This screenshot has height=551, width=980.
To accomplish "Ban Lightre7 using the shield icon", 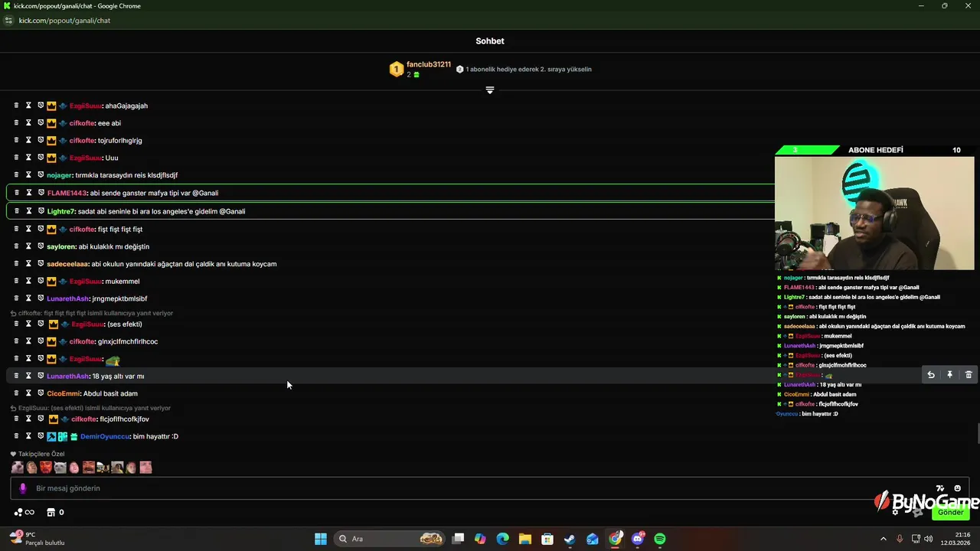I will (41, 211).
